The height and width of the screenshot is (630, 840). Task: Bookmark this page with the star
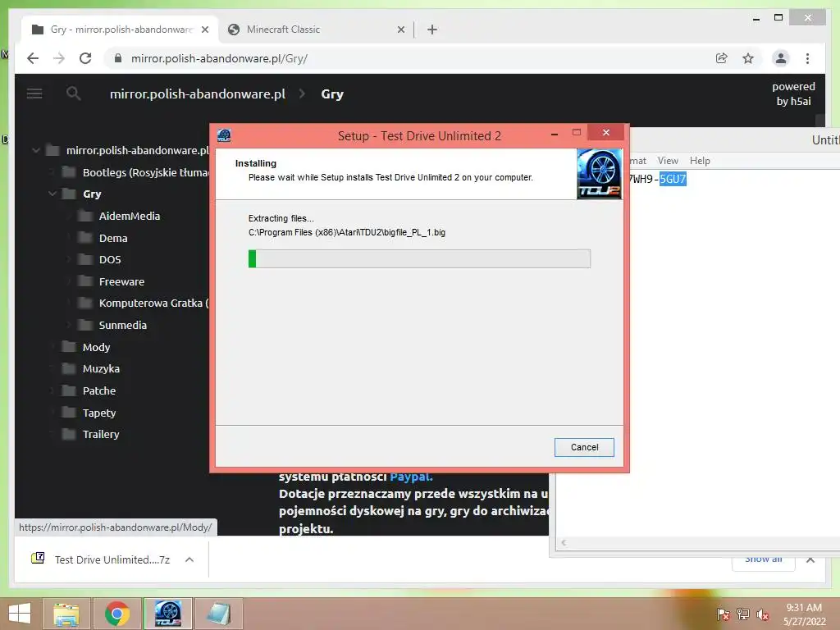(x=748, y=58)
